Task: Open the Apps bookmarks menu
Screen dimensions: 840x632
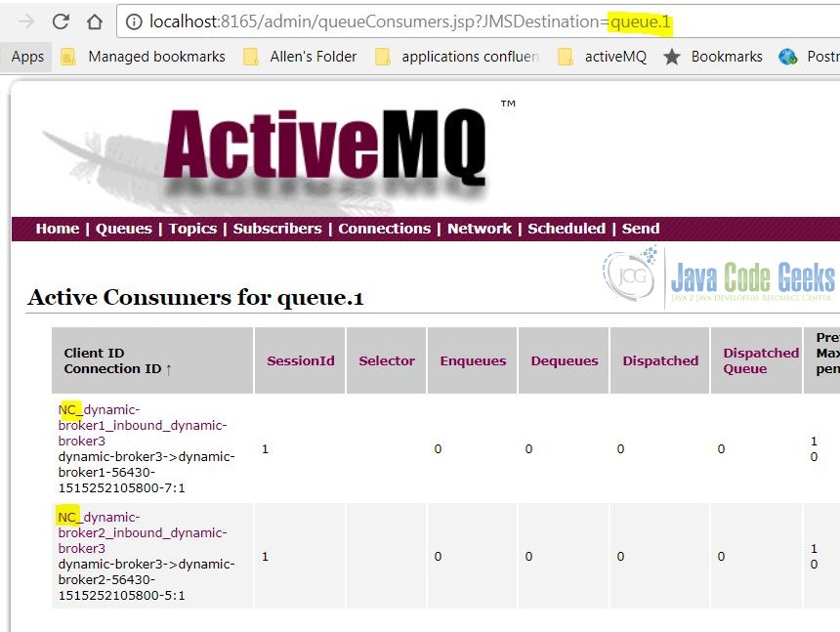Action: (x=26, y=57)
